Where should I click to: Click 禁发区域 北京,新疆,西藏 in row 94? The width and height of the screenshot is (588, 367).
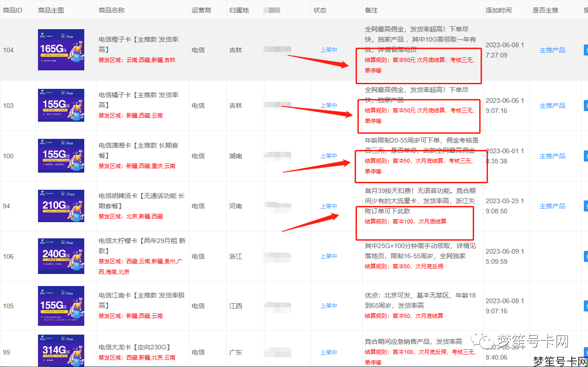pos(131,217)
